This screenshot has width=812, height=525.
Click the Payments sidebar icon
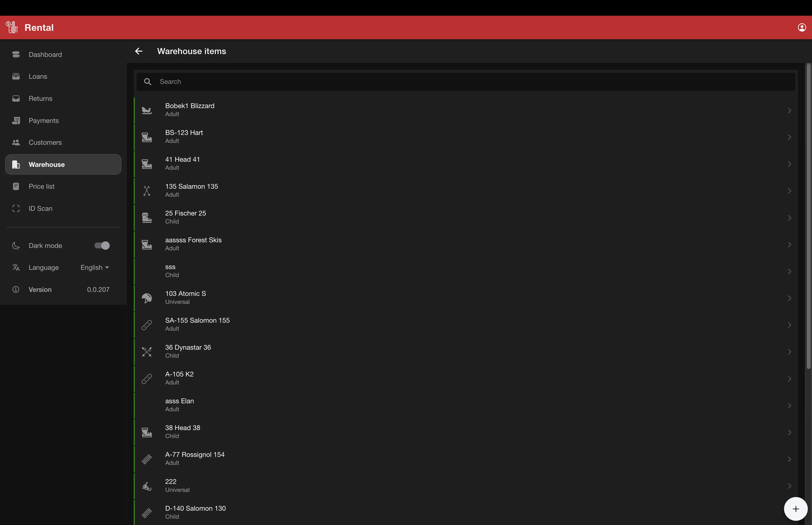point(16,120)
